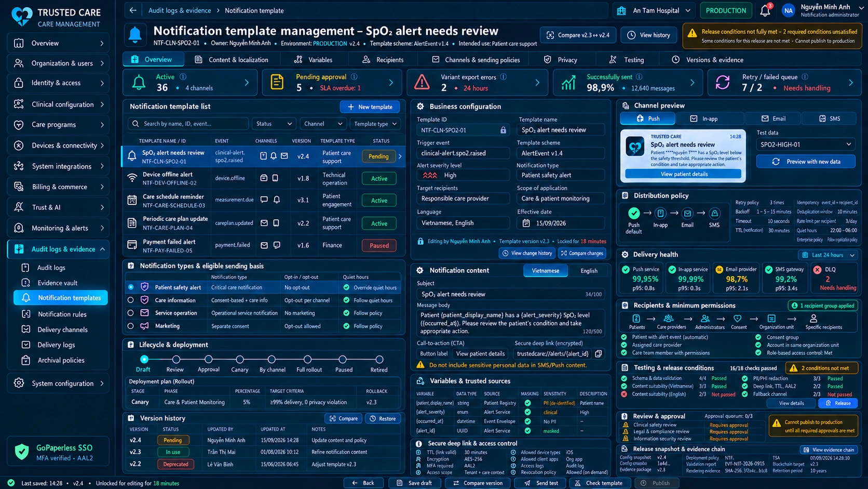Click the Assigned care provider checkmark

point(624,345)
